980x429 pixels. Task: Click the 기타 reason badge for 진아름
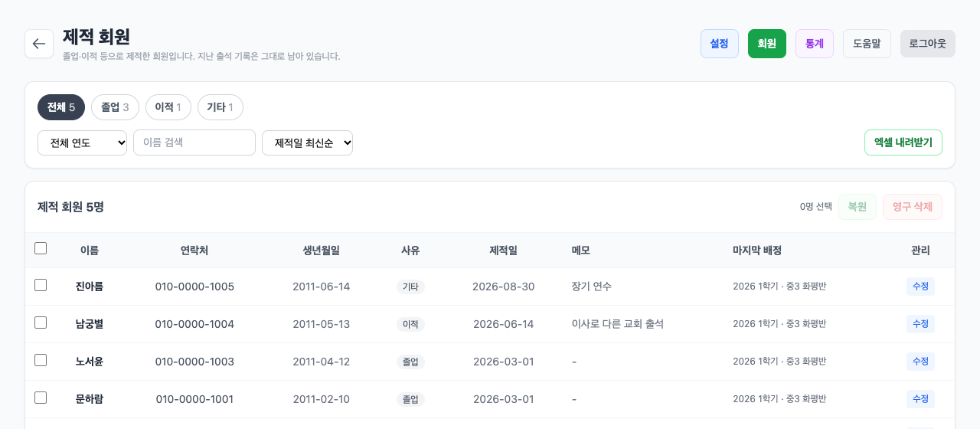[x=410, y=287]
